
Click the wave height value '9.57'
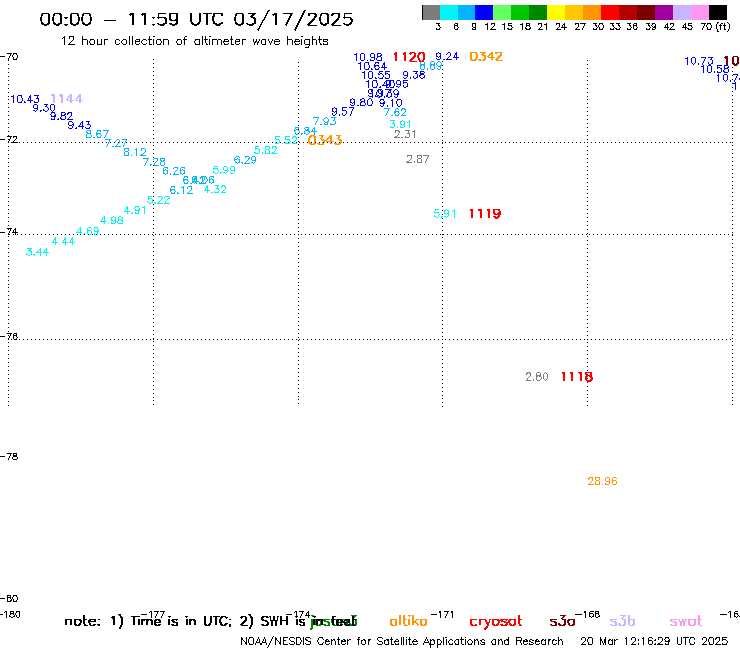(343, 112)
